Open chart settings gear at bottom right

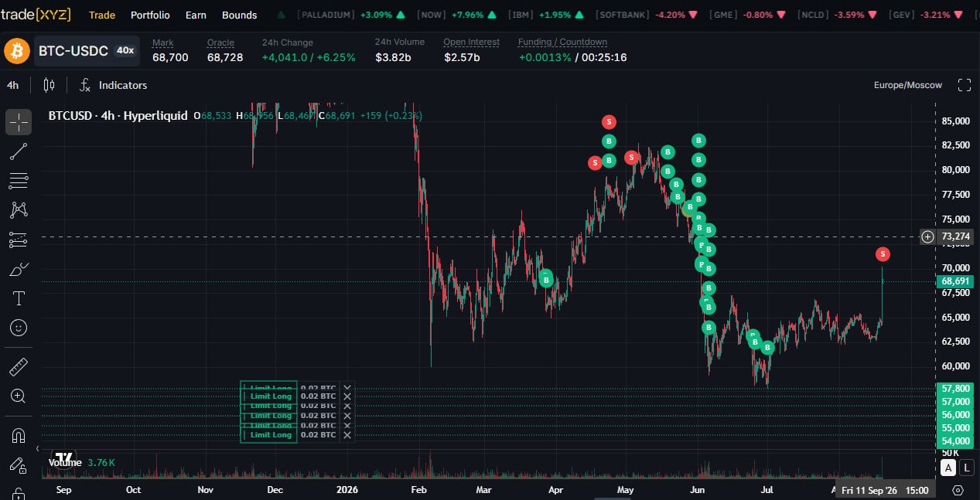tap(958, 490)
